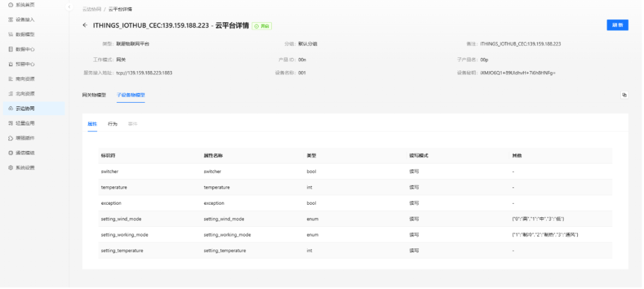The height and width of the screenshot is (289, 644).
Task: Switch to the 子设备物模型 tab
Action: (x=131, y=95)
